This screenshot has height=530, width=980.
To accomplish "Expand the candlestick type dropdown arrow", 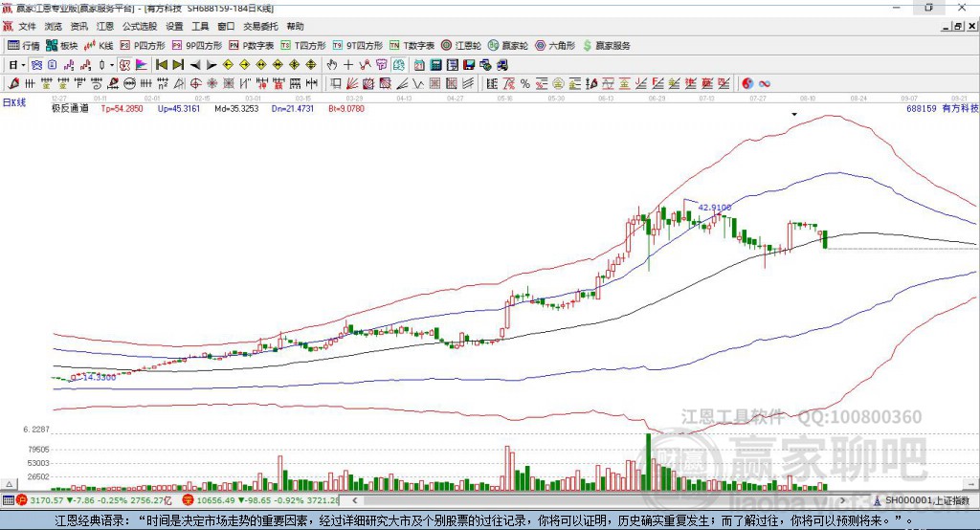I will (112, 65).
